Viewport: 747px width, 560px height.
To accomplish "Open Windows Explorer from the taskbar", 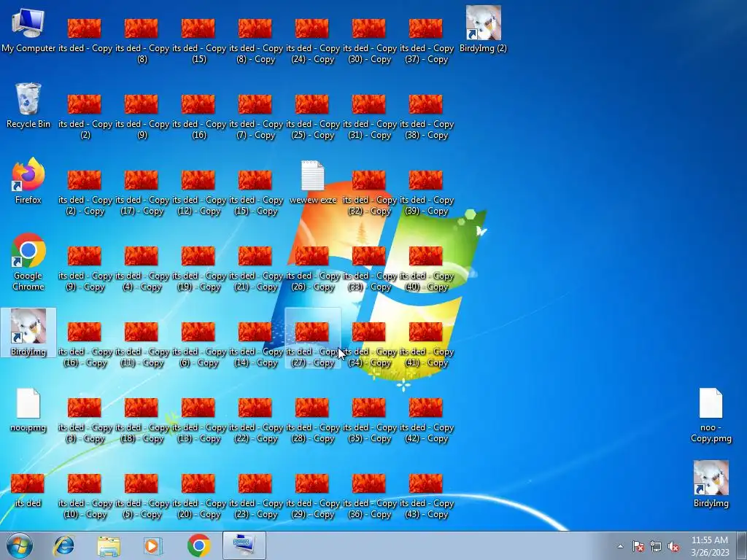I will tap(109, 545).
